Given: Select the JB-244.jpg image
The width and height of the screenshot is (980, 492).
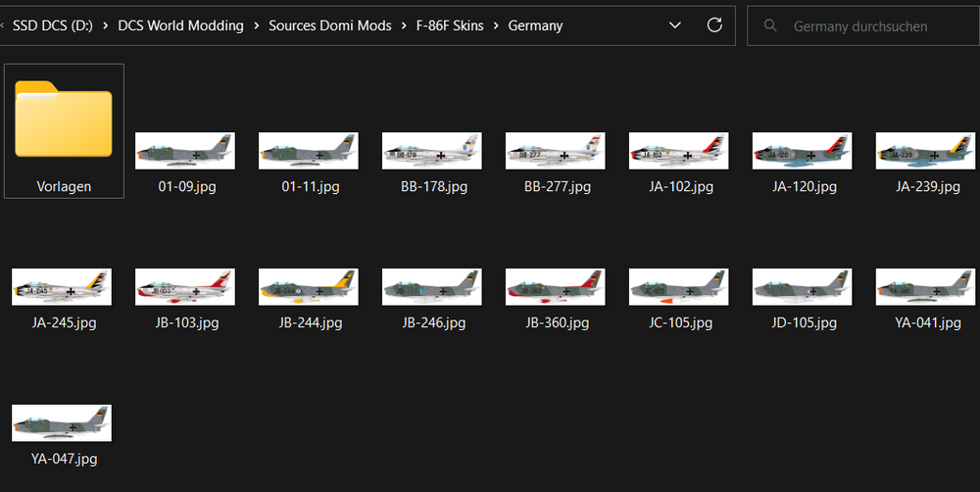Looking at the screenshot, I should pos(311,288).
